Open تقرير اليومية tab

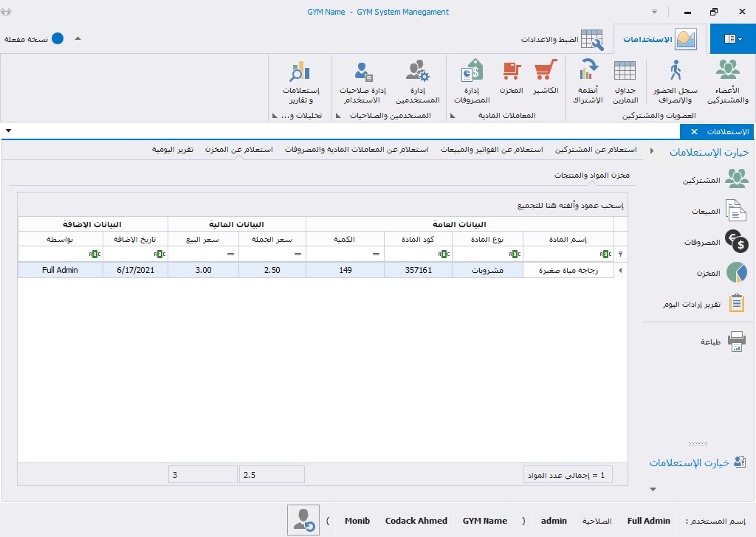click(x=173, y=149)
